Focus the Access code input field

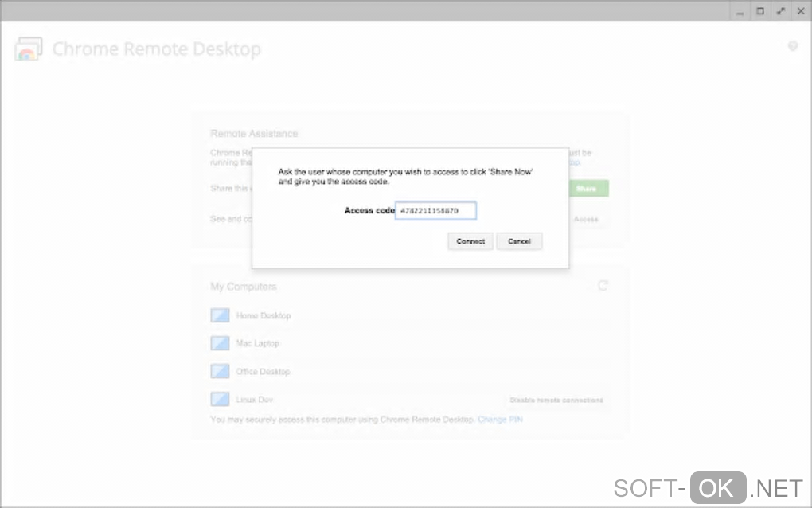coord(435,211)
